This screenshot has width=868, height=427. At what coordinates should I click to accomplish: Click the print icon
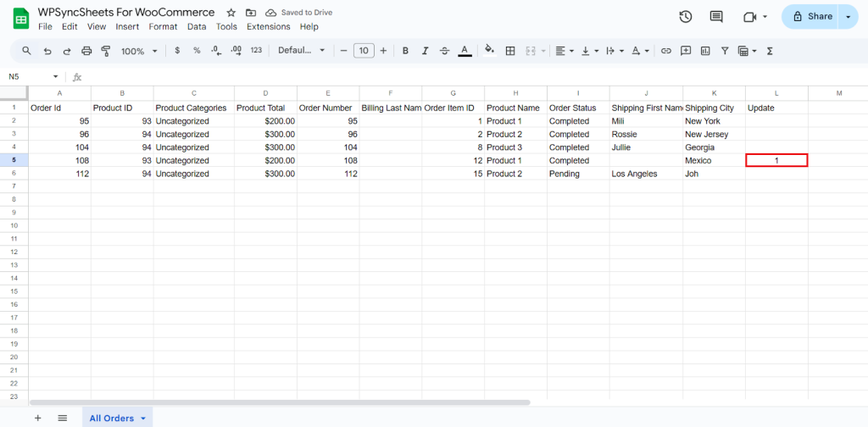tap(86, 51)
